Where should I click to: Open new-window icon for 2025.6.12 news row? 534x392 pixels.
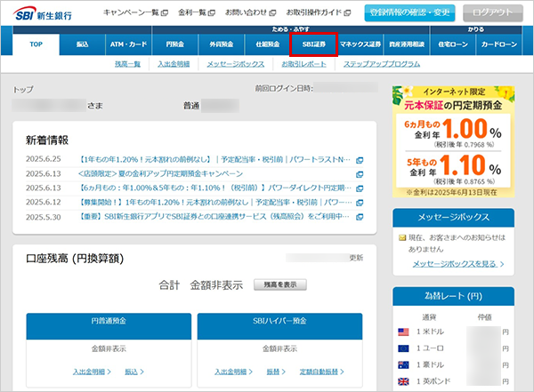pos(360,203)
